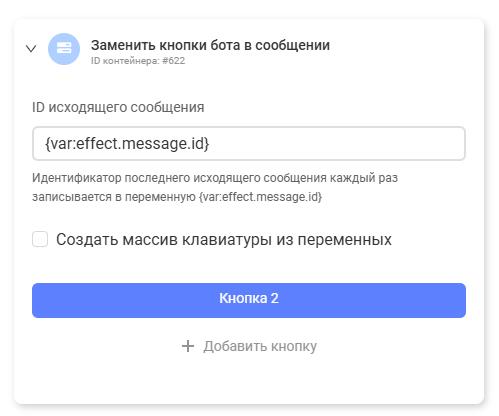This screenshot has width=499, height=416.
Task: Click {var:effect.message.id} mentioned in the hint text
Action: (x=260, y=197)
